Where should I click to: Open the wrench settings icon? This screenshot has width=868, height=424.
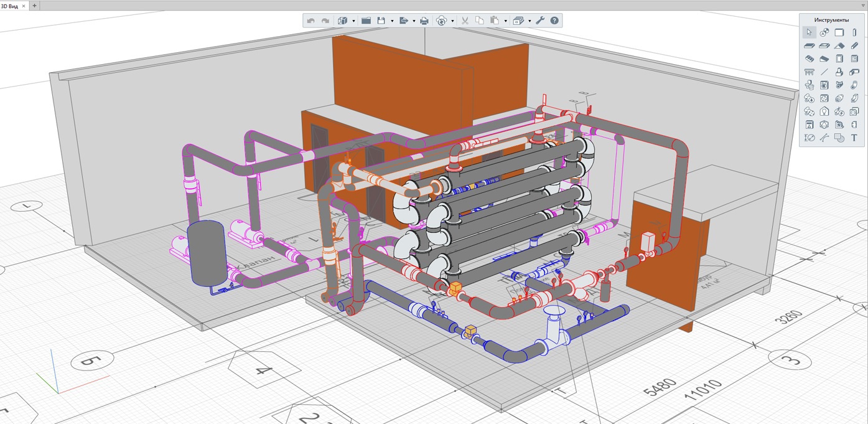539,21
